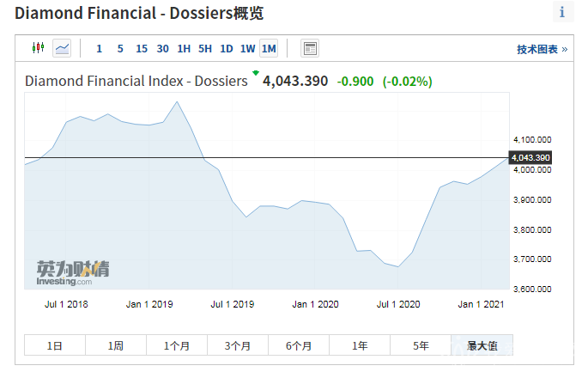This screenshot has height=378, width=588.
Task: Set interval to 1D
Action: 227,48
